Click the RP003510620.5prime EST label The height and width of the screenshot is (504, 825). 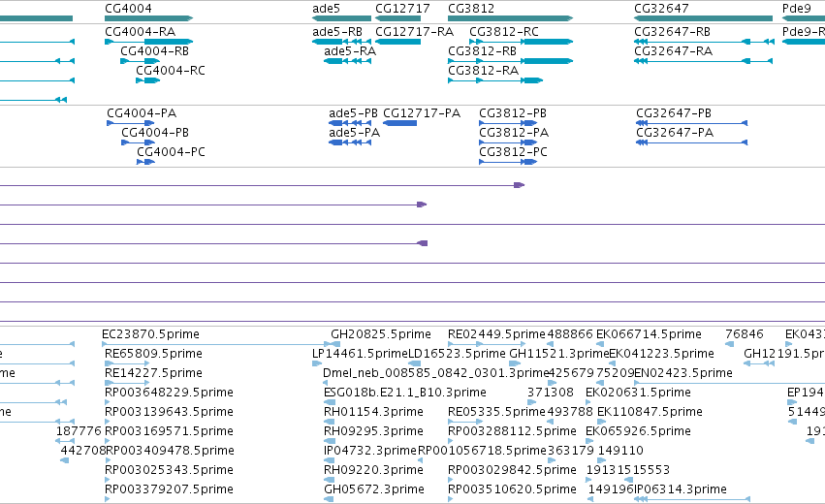[512, 489]
